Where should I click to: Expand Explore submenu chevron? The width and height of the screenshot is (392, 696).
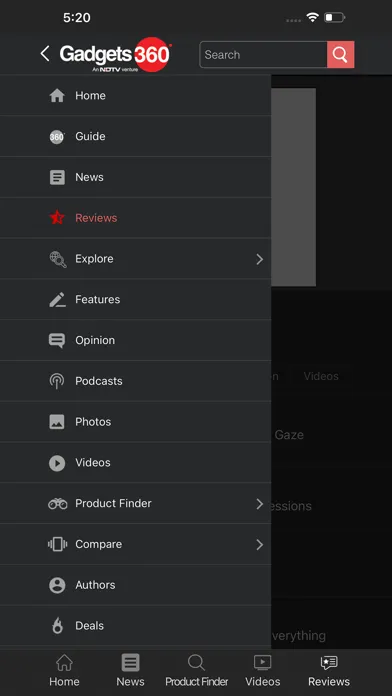pyautogui.click(x=260, y=259)
